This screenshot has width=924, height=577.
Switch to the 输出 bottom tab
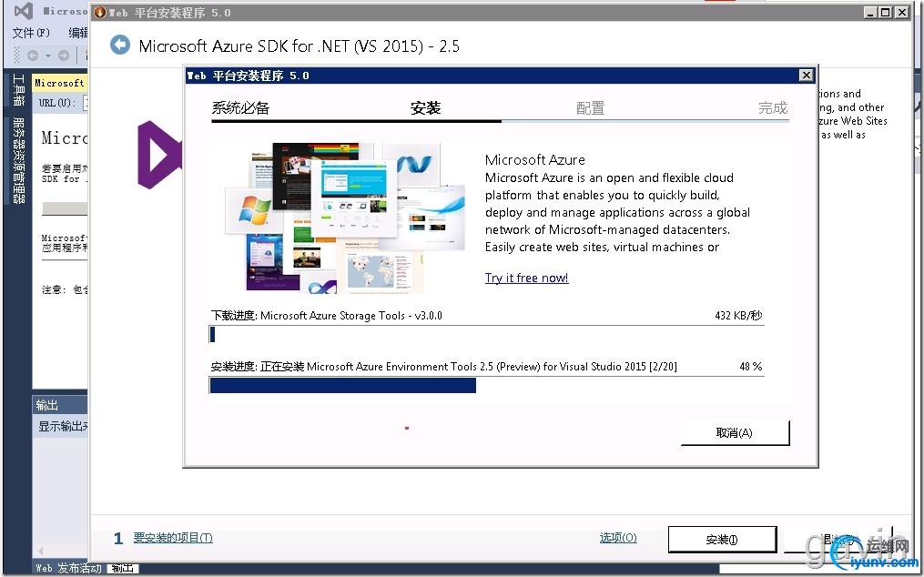(x=122, y=568)
